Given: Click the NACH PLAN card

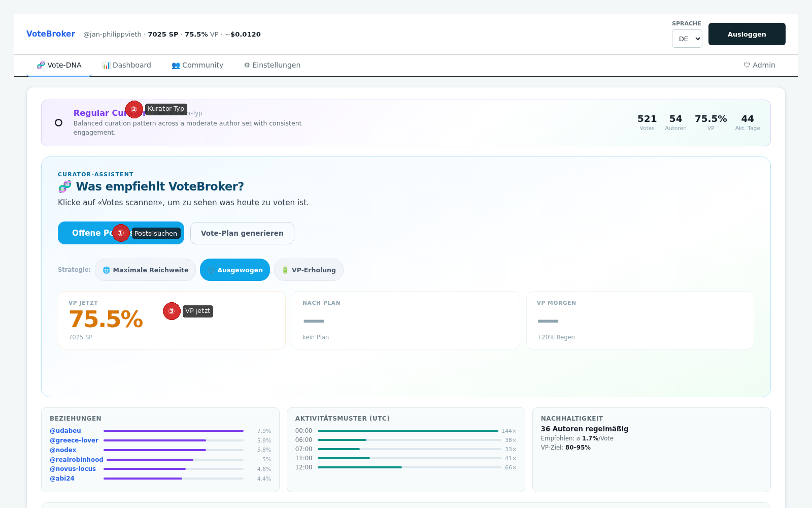Looking at the screenshot, I should coord(406,320).
